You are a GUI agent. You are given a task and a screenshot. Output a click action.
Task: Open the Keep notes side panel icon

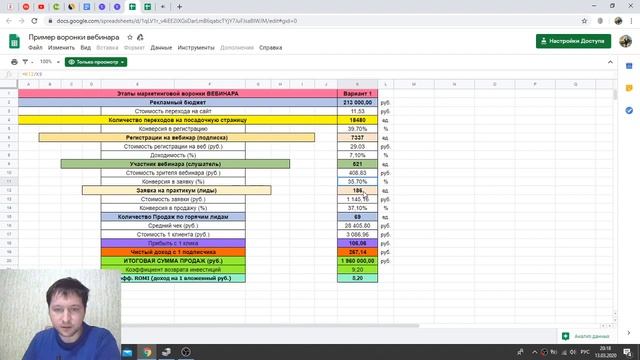[629, 88]
